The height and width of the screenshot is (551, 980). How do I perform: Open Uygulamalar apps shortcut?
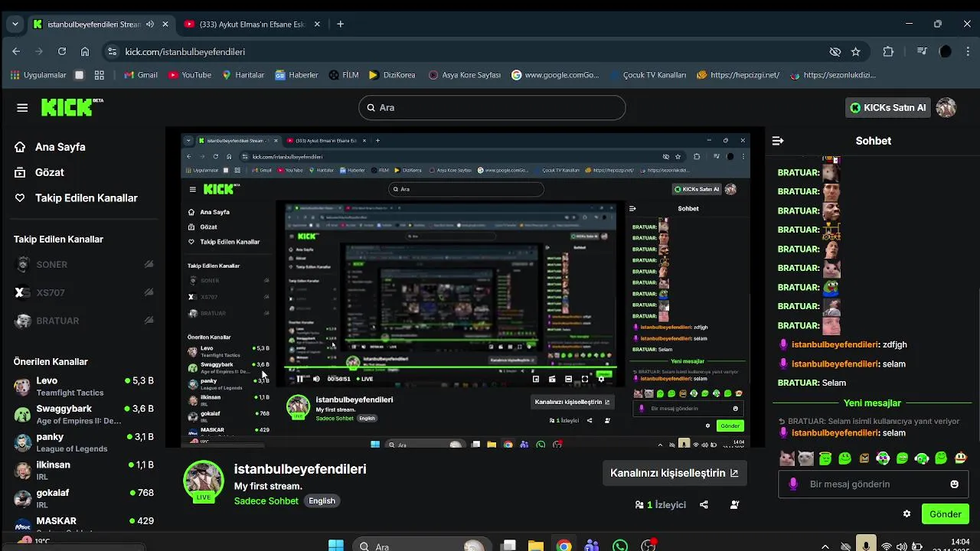(38, 75)
